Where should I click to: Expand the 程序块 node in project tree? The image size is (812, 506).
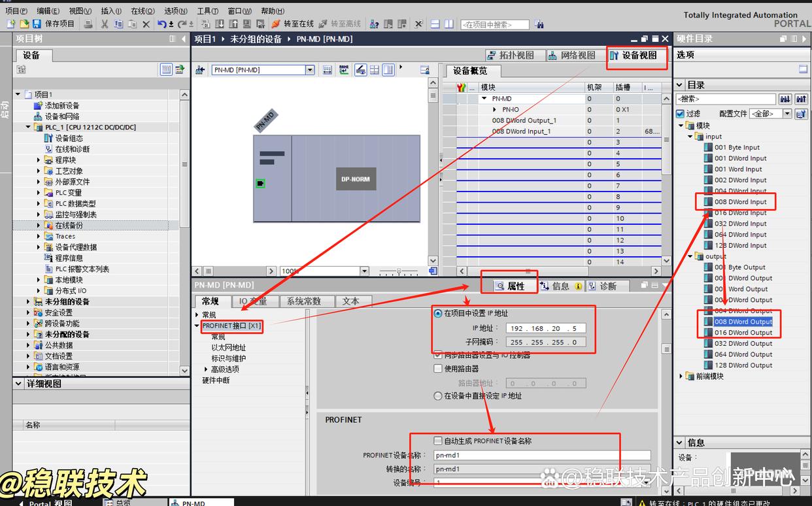pyautogui.click(x=39, y=160)
